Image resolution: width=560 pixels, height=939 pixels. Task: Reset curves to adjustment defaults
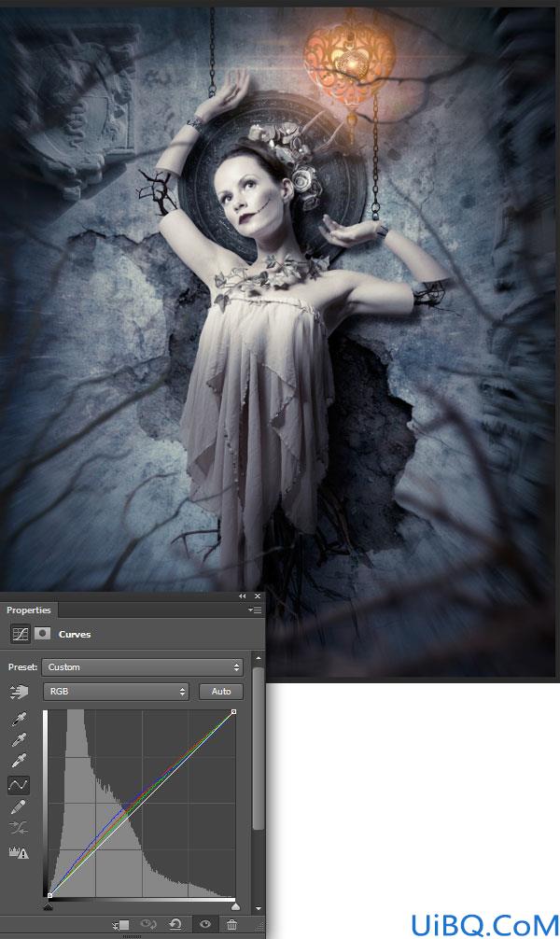pos(175,924)
